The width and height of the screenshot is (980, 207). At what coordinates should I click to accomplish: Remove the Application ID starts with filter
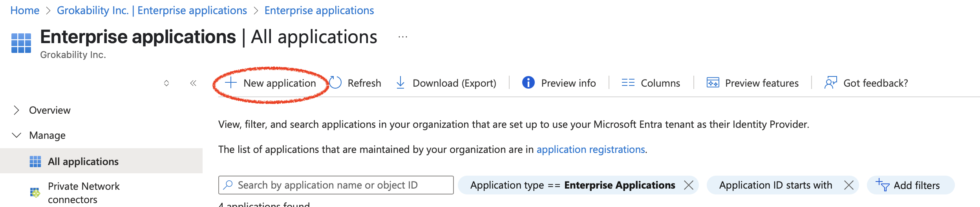(x=848, y=185)
